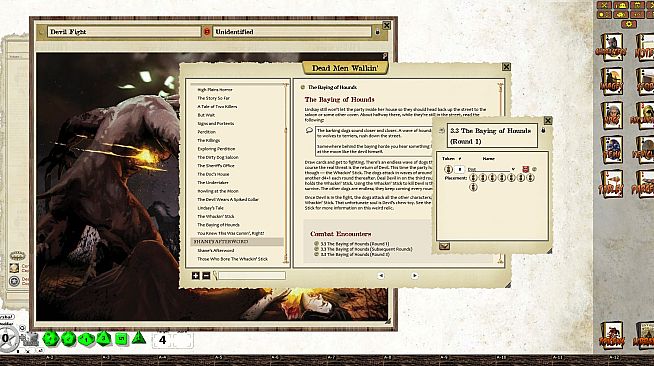Select 'The Baying of Hounds' list entry
654x366 pixels.
[218, 225]
